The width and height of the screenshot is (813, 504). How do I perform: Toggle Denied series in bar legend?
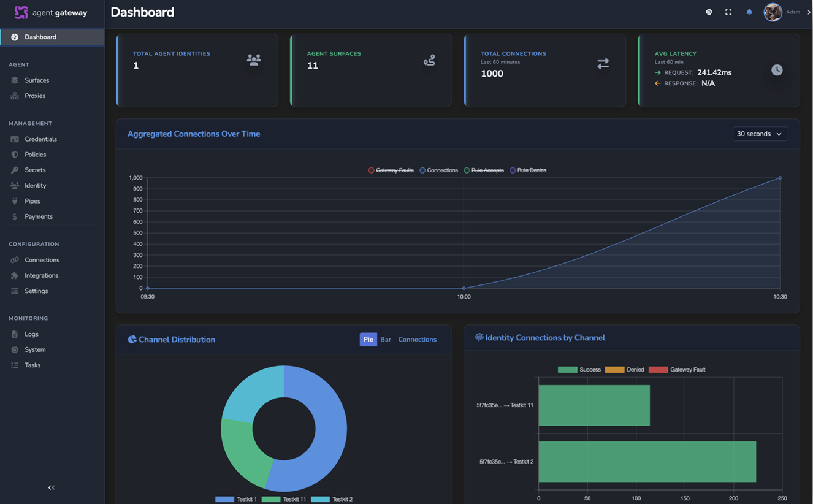(624, 370)
